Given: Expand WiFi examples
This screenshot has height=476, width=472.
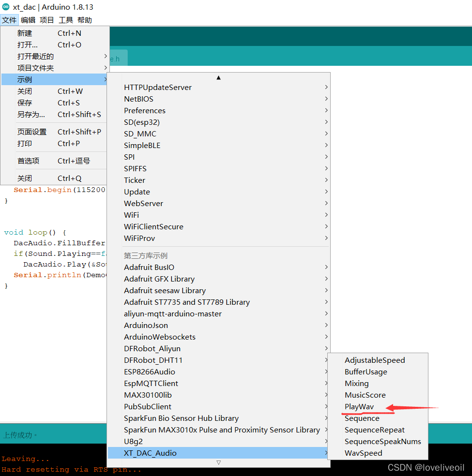Looking at the screenshot, I should (x=219, y=215).
